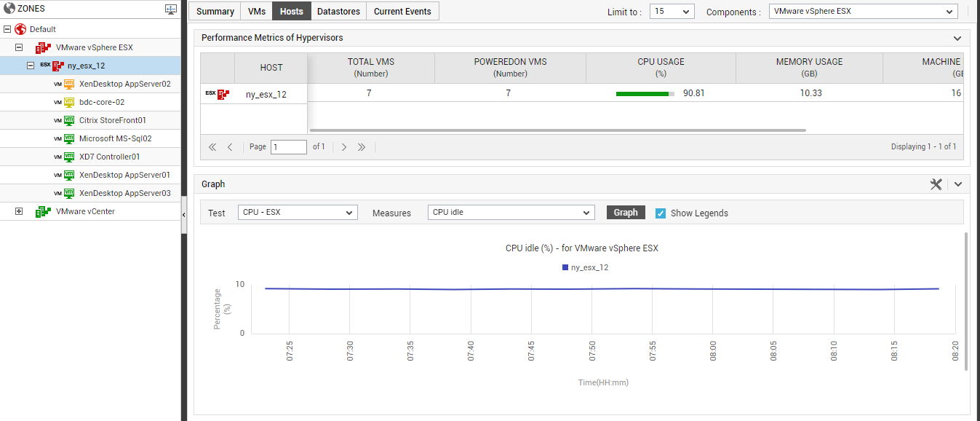Viewport: 980px width, 421px height.
Task: Open ny_esx_12 host link in table
Action: tap(266, 94)
